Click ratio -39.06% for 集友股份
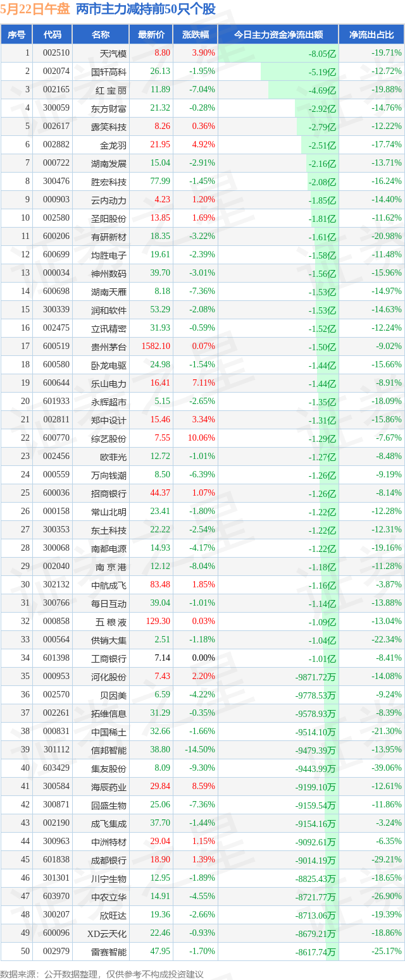Screen dimensions: 405x980 tap(387, 768)
